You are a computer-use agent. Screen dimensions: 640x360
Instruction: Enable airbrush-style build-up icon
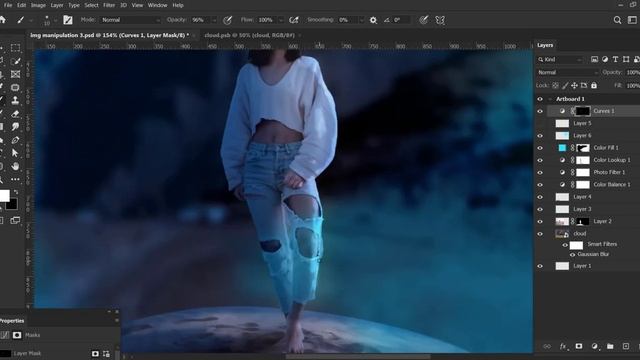pos(293,20)
